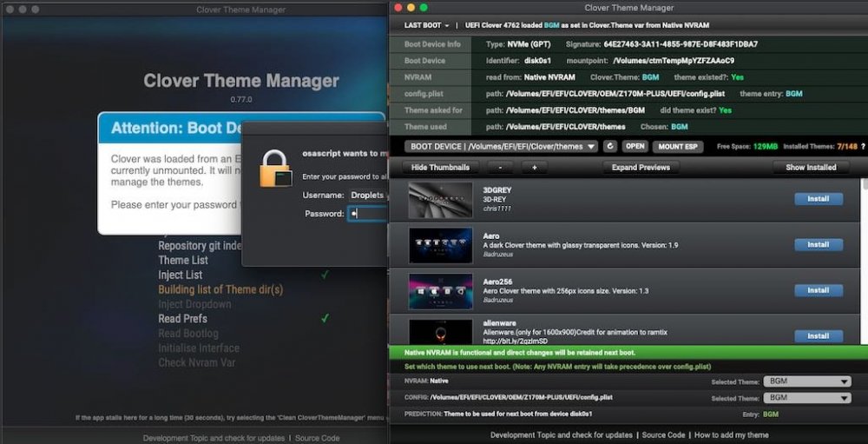
Task: Open Source Code link in left window
Action: click(317, 438)
